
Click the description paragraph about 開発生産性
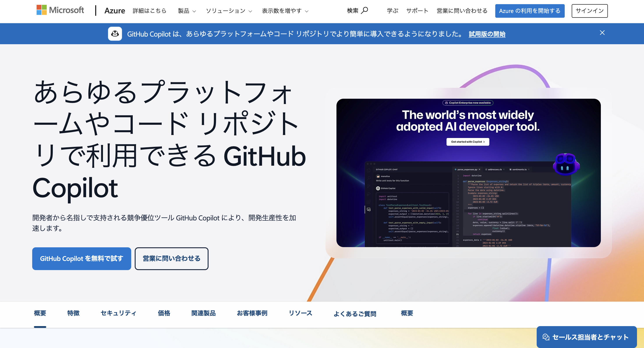point(164,223)
